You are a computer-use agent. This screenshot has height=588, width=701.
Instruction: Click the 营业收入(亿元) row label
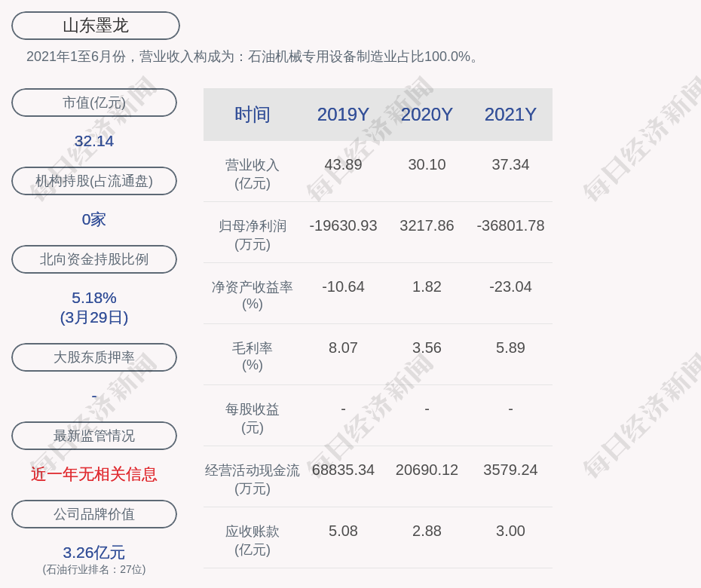pos(253,173)
